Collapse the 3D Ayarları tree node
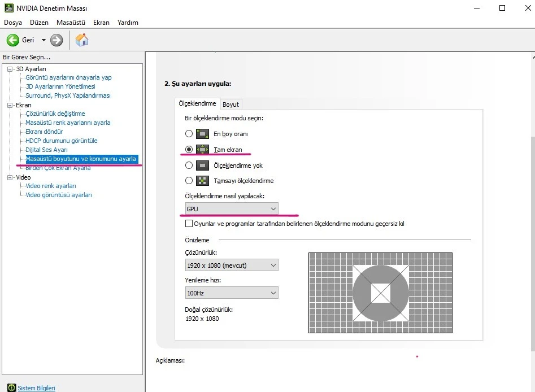The height and width of the screenshot is (392, 535). point(10,69)
